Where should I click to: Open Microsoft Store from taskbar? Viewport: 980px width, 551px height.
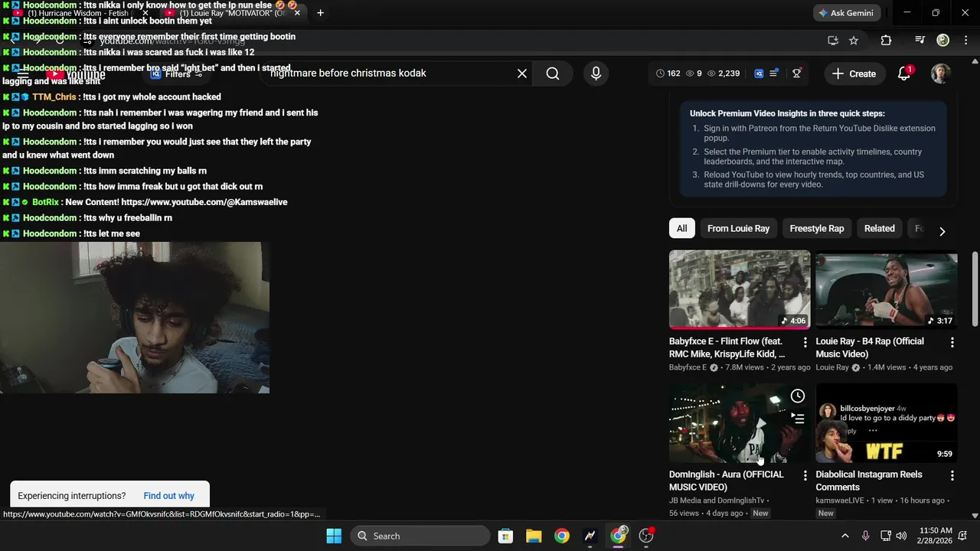505,536
